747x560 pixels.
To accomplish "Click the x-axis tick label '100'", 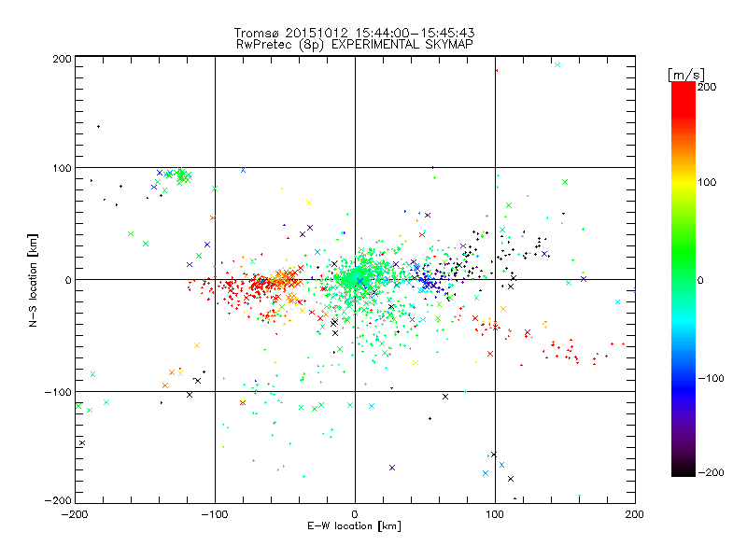I will point(495,514).
